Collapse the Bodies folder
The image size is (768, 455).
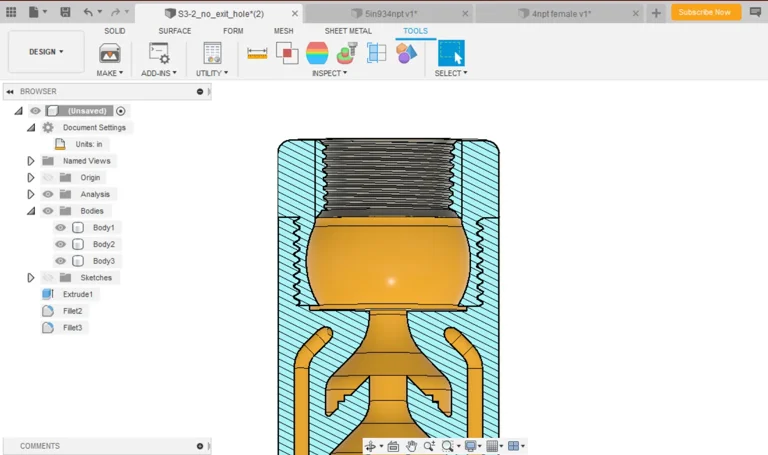pos(31,211)
